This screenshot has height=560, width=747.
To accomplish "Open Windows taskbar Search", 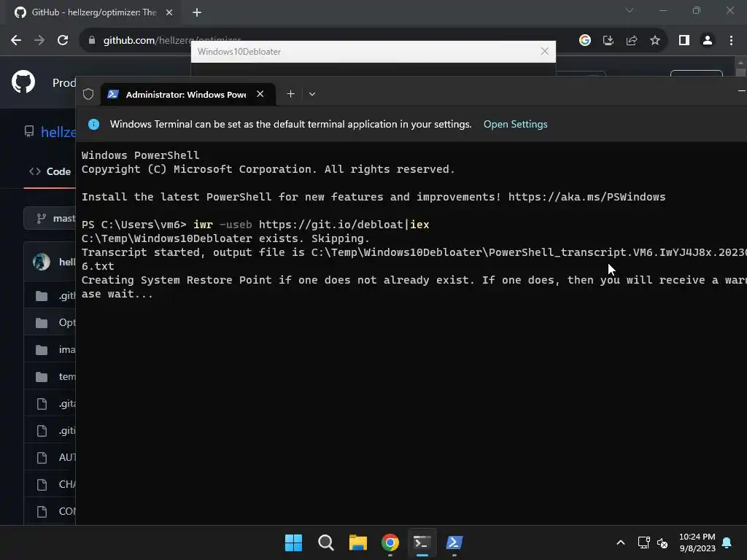I will pyautogui.click(x=326, y=542).
